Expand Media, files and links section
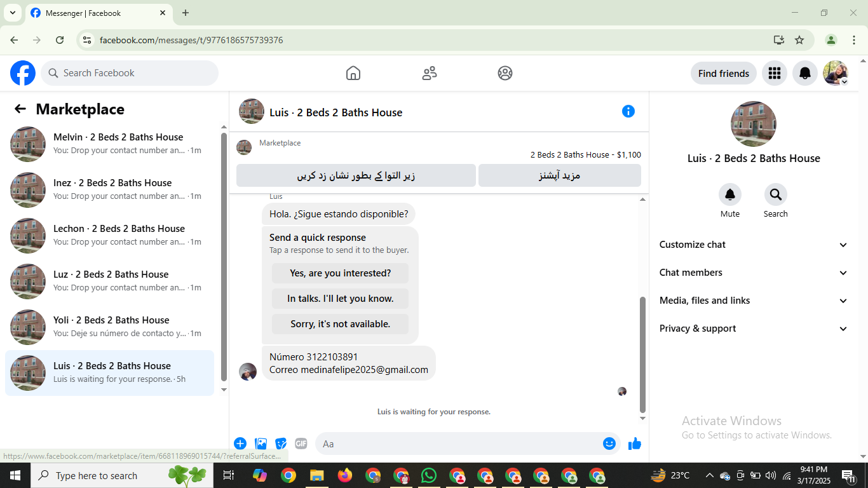 point(754,301)
